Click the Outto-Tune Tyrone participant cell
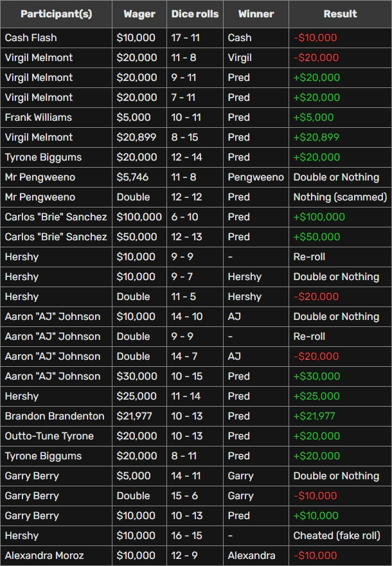The width and height of the screenshot is (392, 566). point(49,436)
